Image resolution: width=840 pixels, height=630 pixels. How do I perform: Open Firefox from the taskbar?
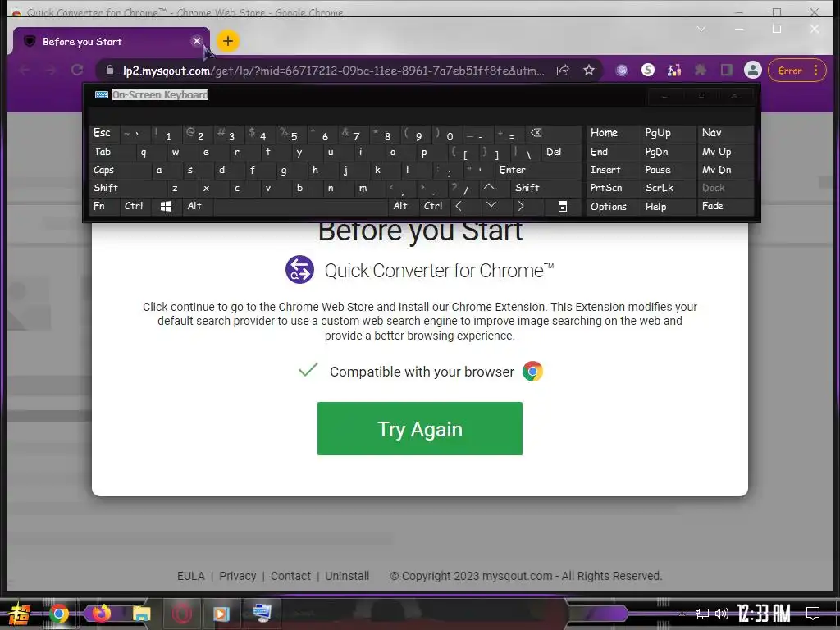point(101,614)
